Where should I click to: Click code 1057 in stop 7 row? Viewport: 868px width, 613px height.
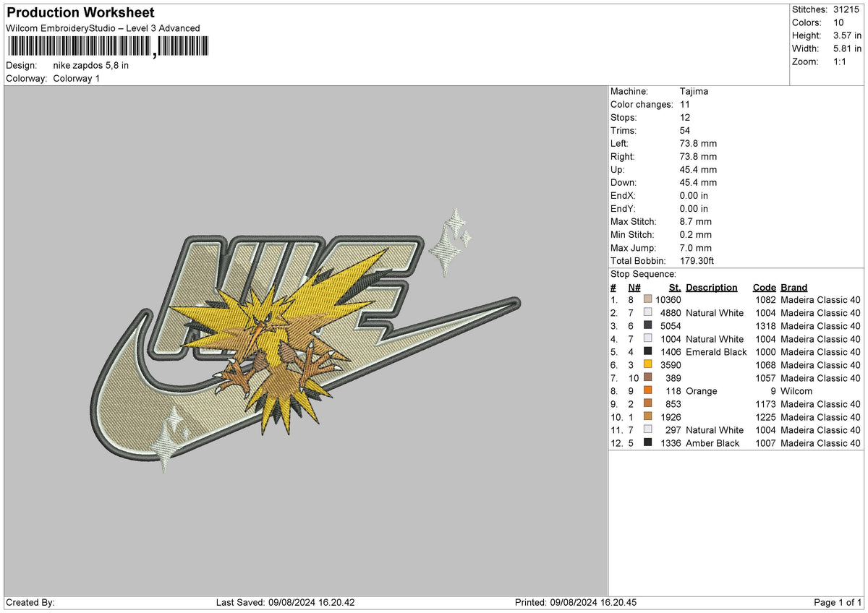coord(765,378)
